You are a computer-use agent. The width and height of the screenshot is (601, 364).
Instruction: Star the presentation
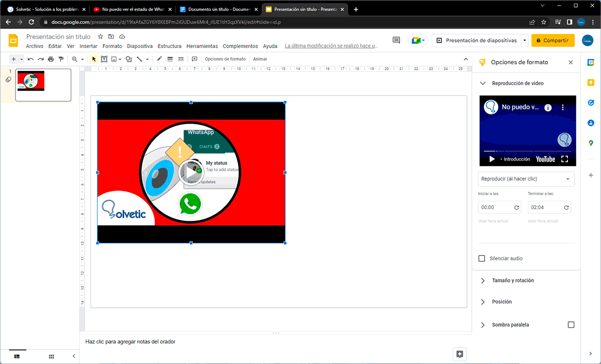[x=100, y=37]
